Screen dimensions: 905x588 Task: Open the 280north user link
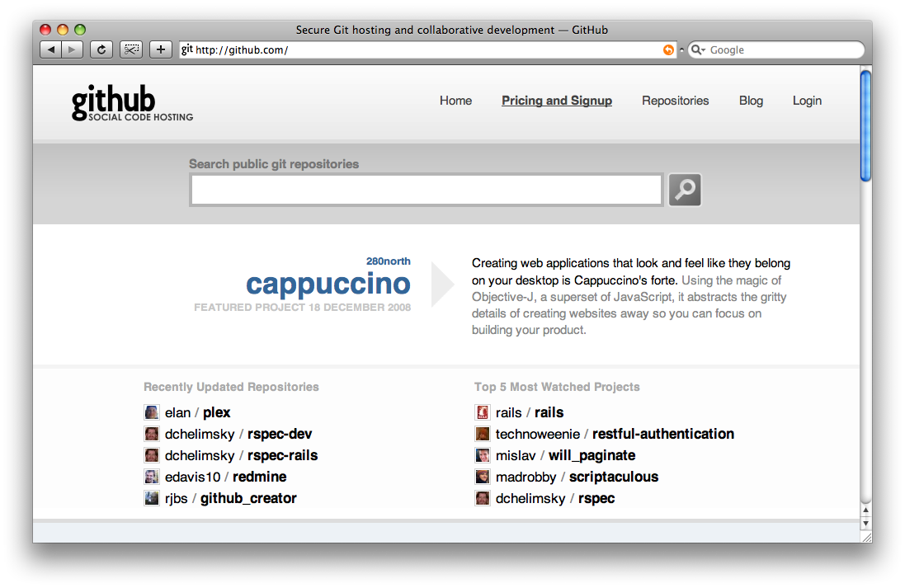click(389, 261)
